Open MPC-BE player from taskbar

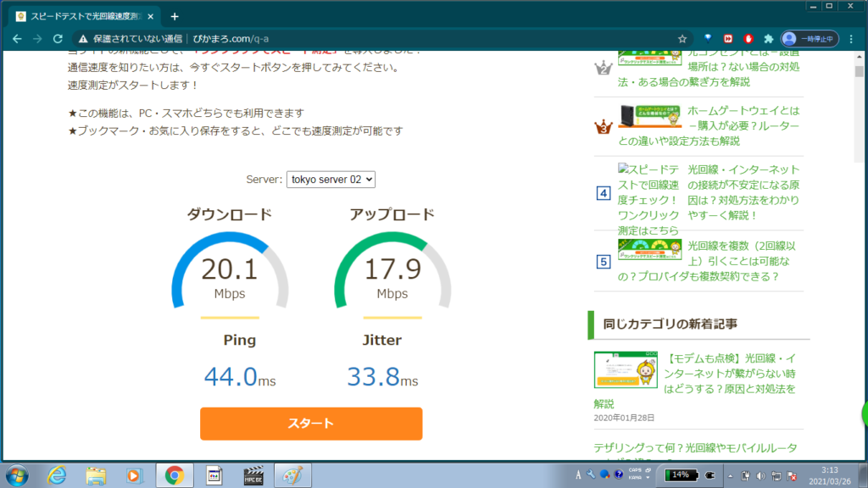point(253,476)
